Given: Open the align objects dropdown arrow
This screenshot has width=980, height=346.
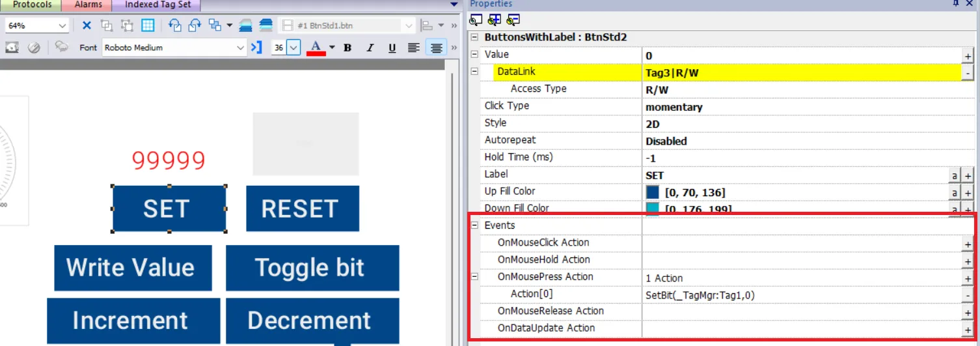Looking at the screenshot, I should pos(441,26).
